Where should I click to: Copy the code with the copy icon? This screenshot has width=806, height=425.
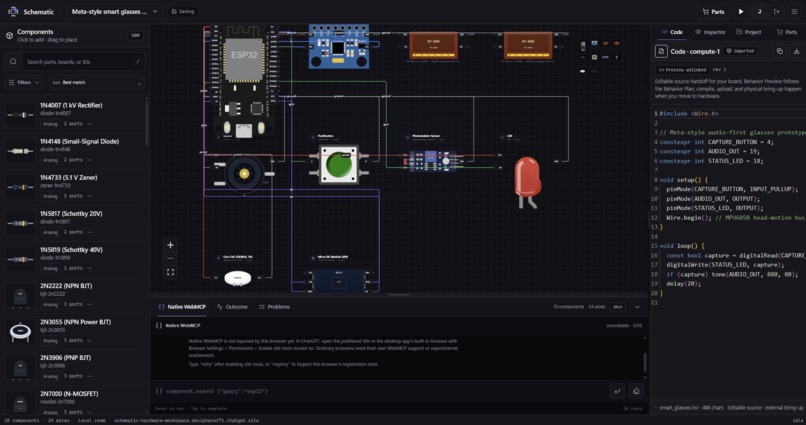pos(780,51)
